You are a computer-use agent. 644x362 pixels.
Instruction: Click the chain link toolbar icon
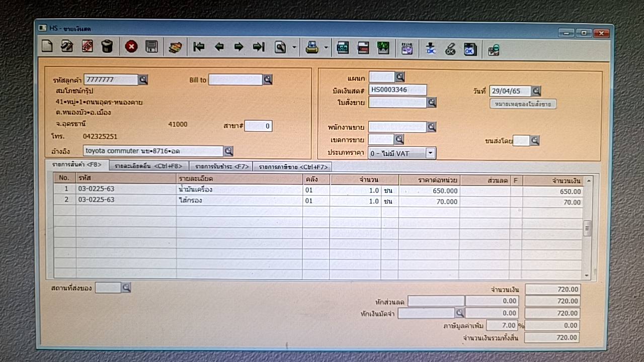coord(450,49)
